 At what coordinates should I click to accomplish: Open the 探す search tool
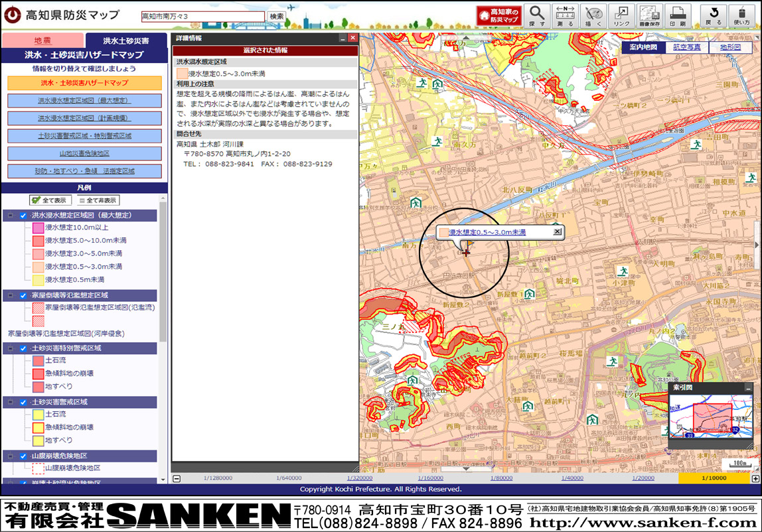[x=536, y=15]
